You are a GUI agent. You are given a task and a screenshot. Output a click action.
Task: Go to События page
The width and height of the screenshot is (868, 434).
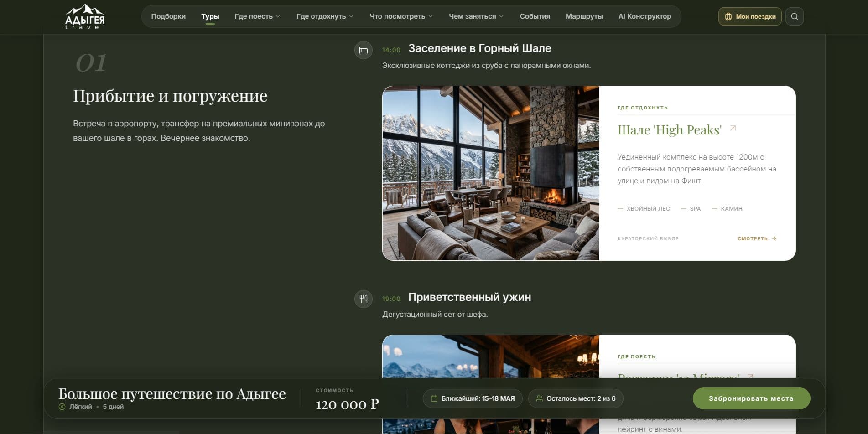[x=535, y=16]
